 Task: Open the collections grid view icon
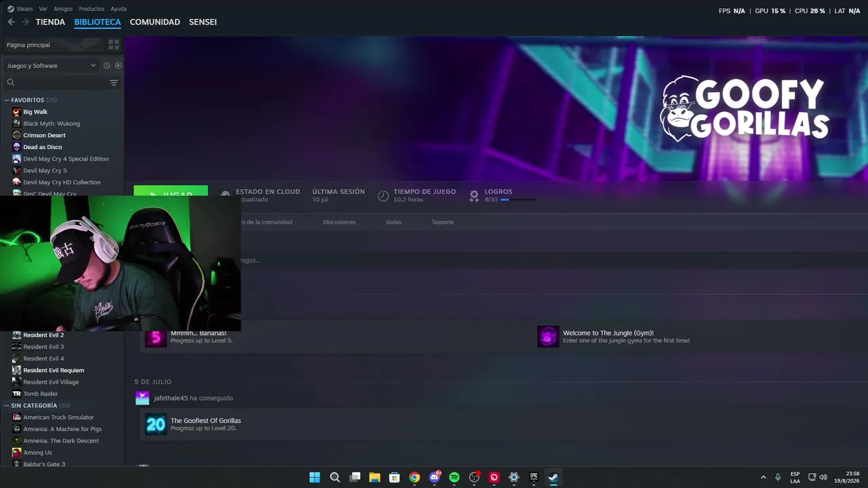114,45
